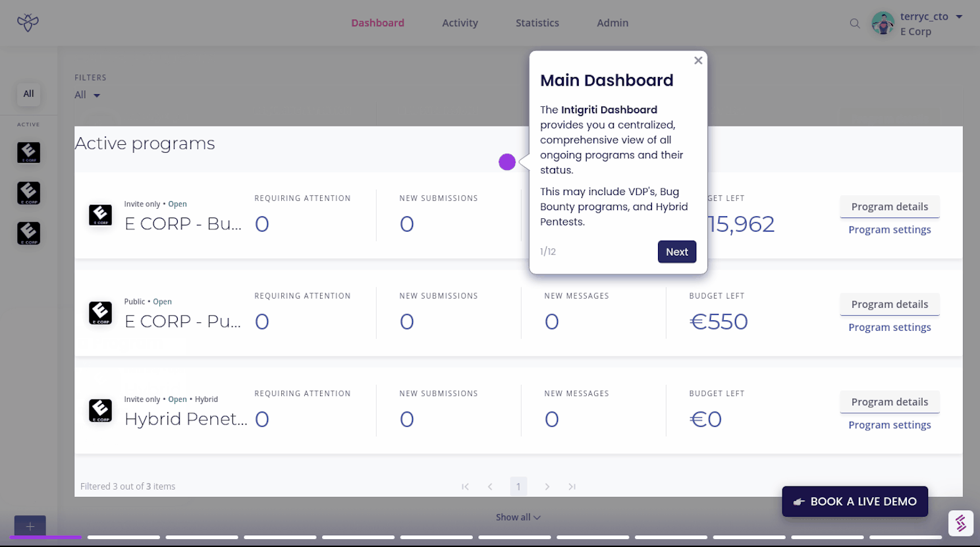
Task: Click the BOOK A LIVE DEMO button
Action: click(x=854, y=501)
